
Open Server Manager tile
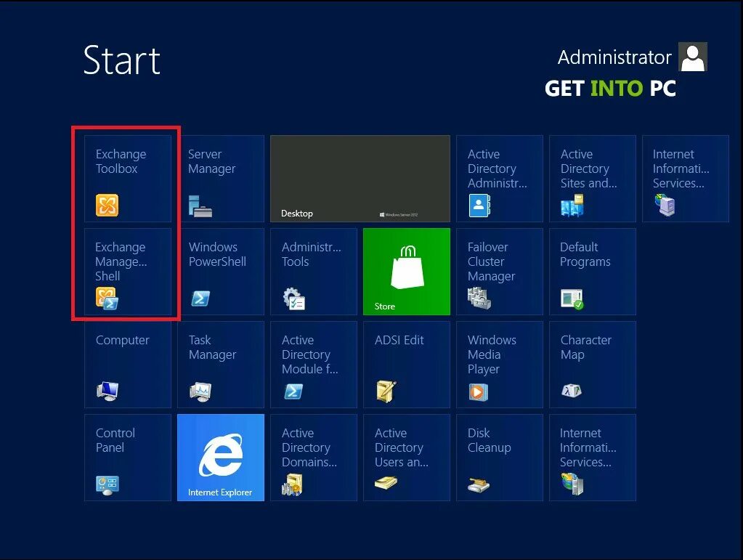click(x=221, y=179)
